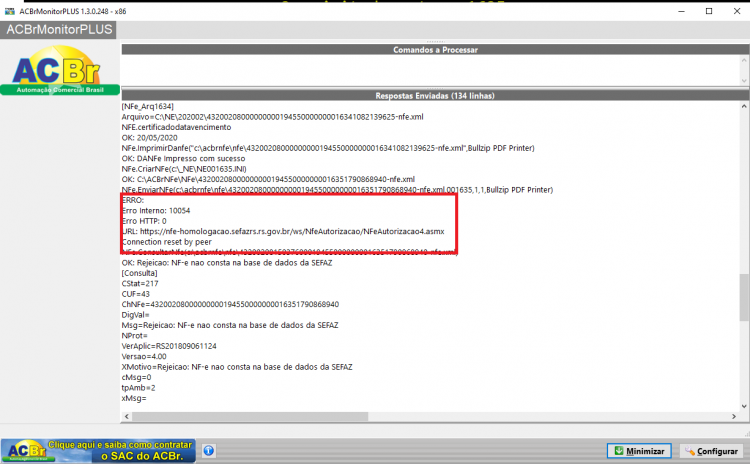Click the line starting "OK: C:\ACBrNFe\NFe"
Screen dimensions: 750x464
tap(268, 179)
